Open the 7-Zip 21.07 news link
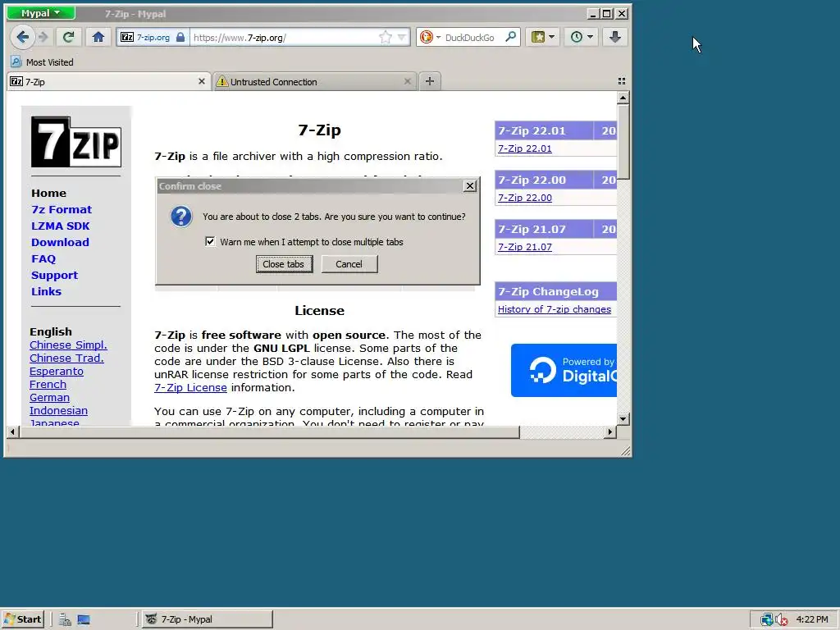Image resolution: width=840 pixels, height=630 pixels. coord(524,247)
